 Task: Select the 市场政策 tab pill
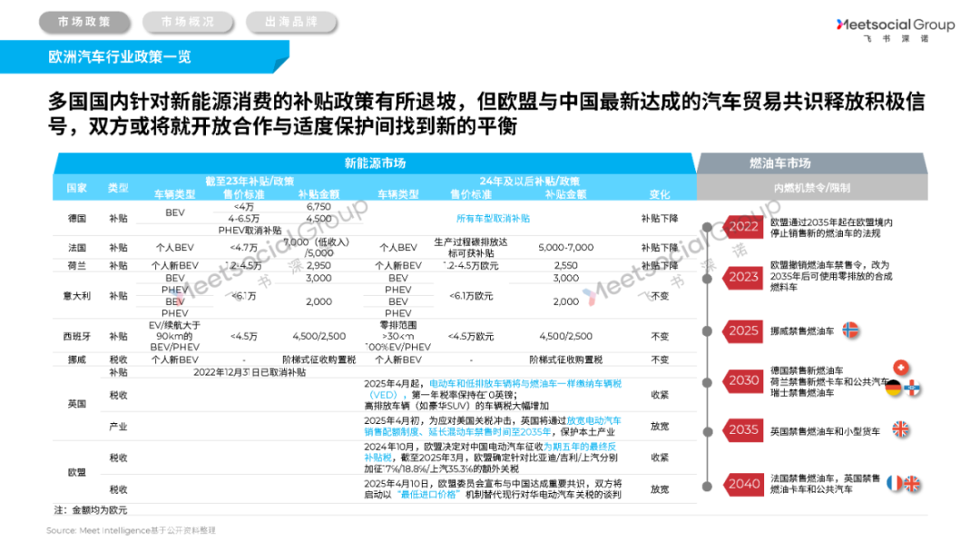[84, 22]
